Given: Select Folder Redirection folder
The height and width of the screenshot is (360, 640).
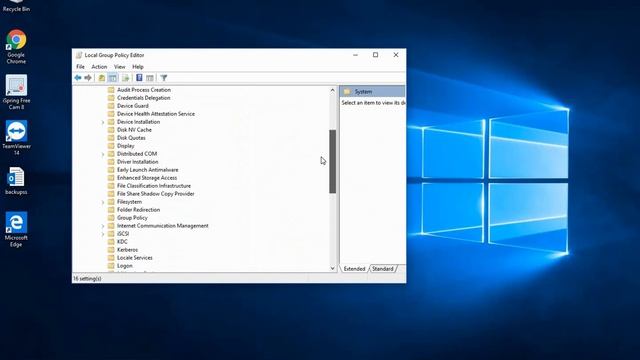Looking at the screenshot, I should pyautogui.click(x=138, y=210).
